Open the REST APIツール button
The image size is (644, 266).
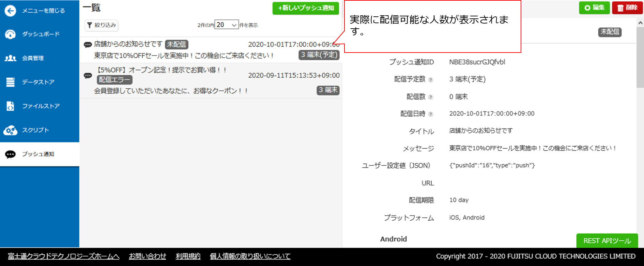pyautogui.click(x=607, y=241)
